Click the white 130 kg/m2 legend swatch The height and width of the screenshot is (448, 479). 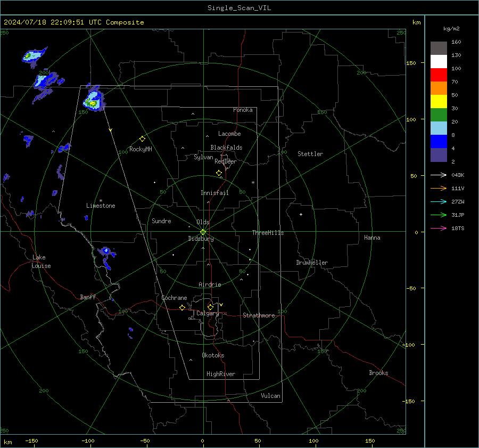(x=439, y=61)
